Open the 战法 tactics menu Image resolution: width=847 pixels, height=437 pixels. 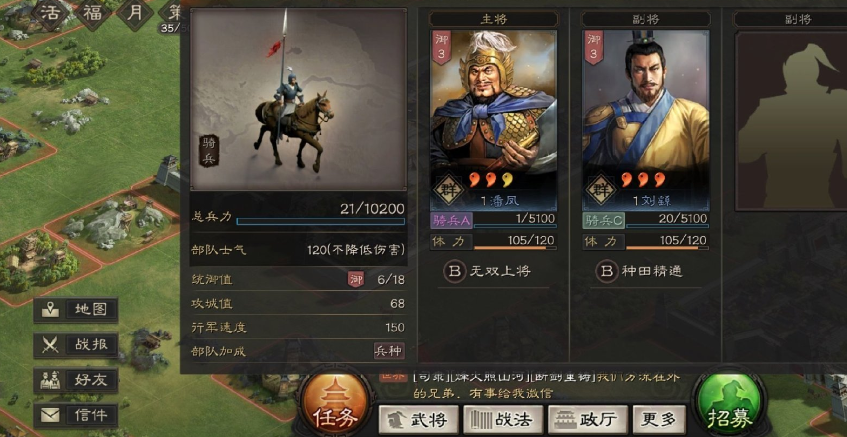(x=503, y=419)
